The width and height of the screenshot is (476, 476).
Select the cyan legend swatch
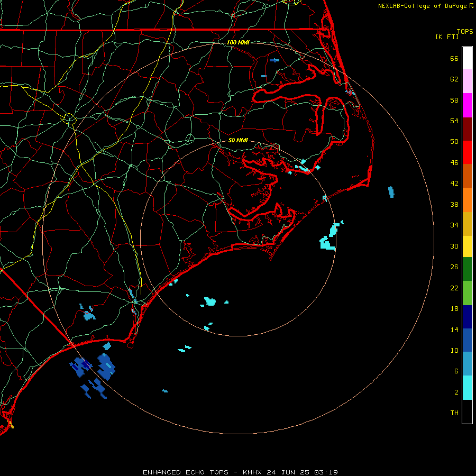(x=467, y=388)
